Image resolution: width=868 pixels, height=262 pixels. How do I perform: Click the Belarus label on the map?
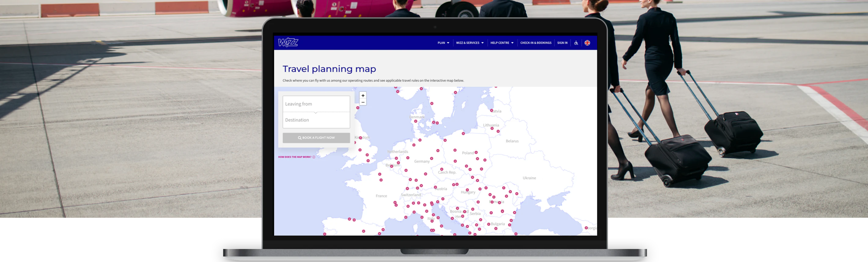coord(512,141)
